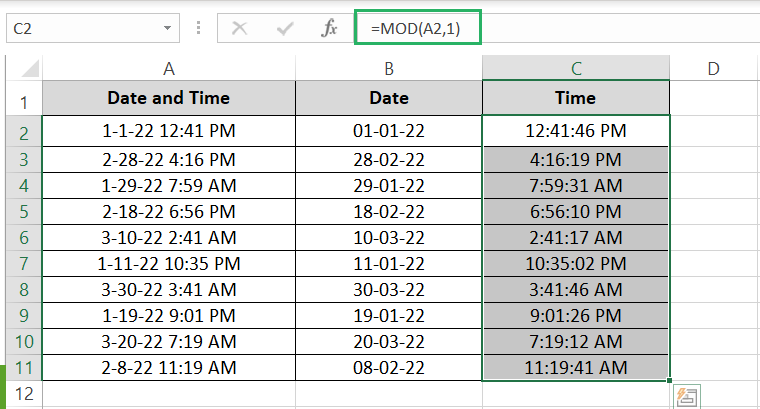760x409 pixels.
Task: Click the Name Box showing C2
Action: 80,28
